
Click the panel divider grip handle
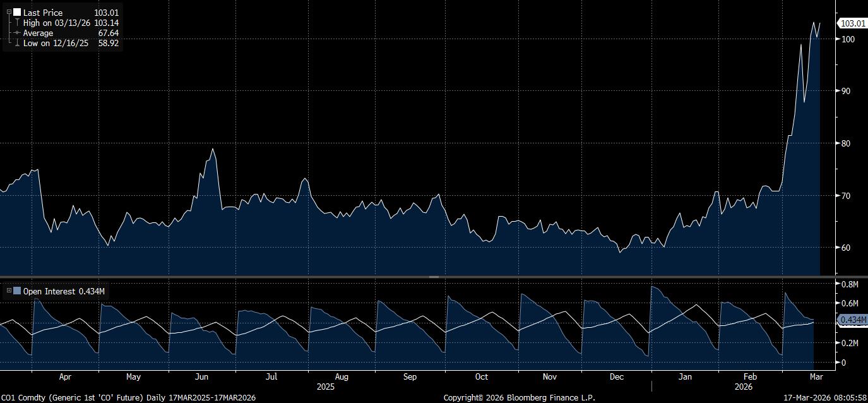coord(434,277)
